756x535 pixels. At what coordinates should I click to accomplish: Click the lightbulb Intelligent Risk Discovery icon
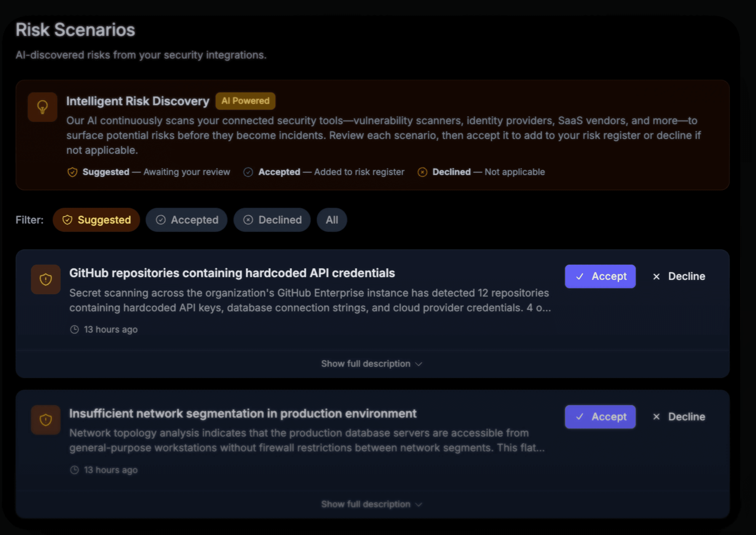pos(43,107)
